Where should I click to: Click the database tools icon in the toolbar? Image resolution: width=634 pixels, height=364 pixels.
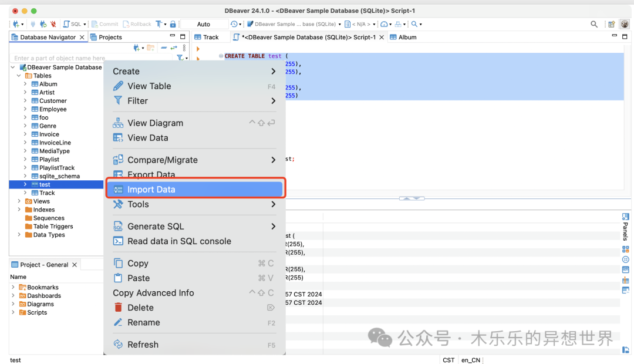coord(398,24)
